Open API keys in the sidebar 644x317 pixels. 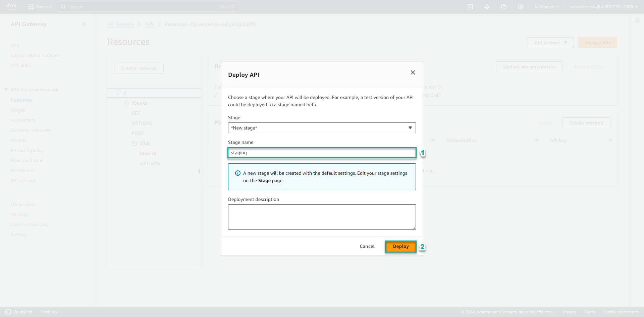pyautogui.click(x=19, y=214)
